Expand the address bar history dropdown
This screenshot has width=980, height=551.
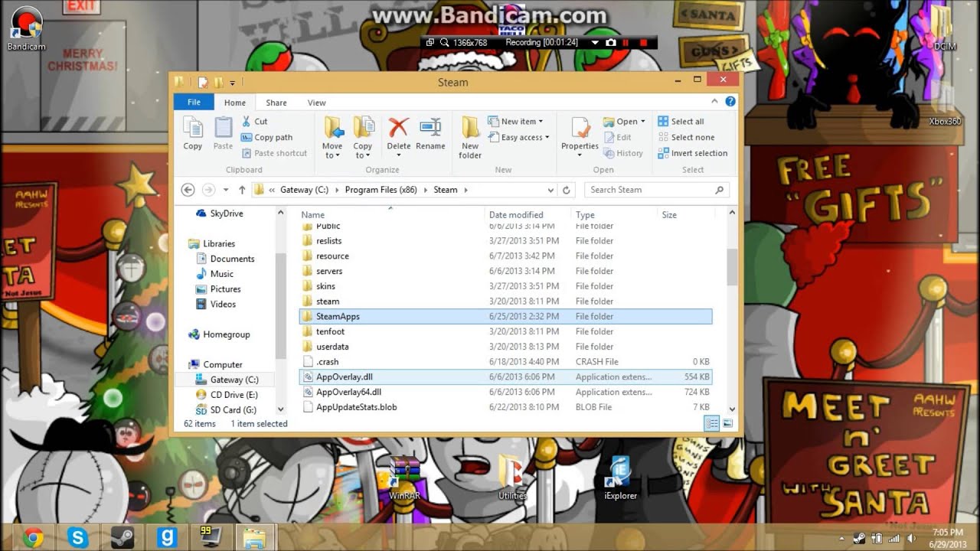click(x=550, y=190)
